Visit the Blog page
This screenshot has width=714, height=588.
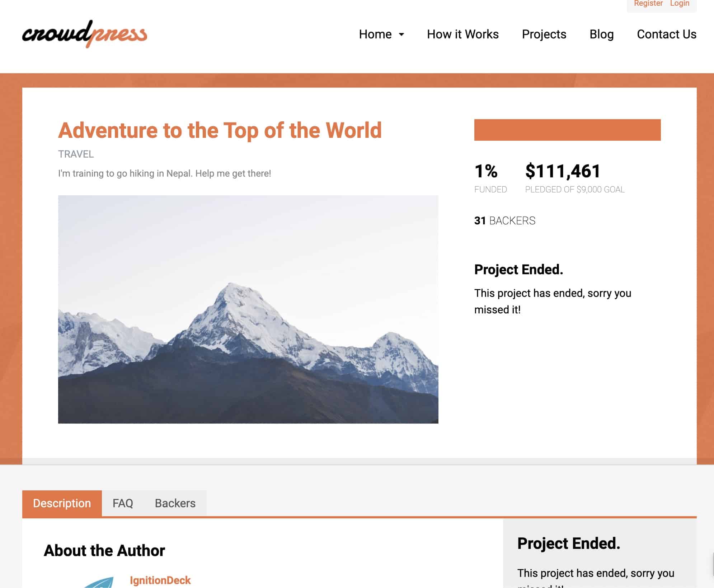pos(601,34)
